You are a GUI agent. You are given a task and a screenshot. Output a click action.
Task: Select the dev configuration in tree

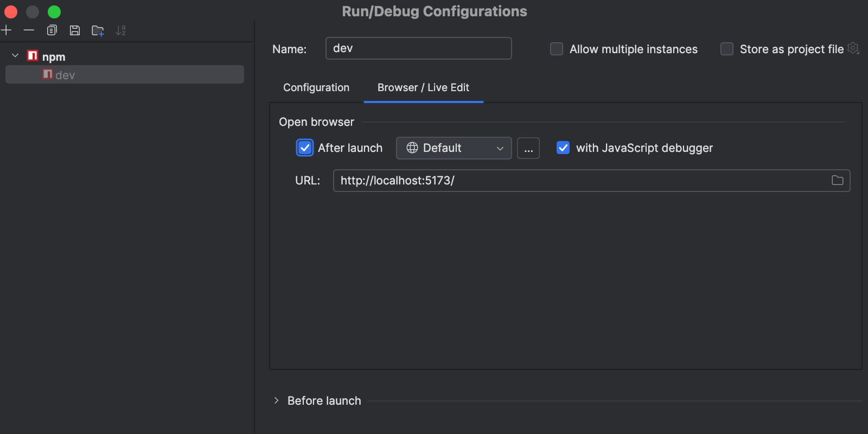tap(65, 75)
